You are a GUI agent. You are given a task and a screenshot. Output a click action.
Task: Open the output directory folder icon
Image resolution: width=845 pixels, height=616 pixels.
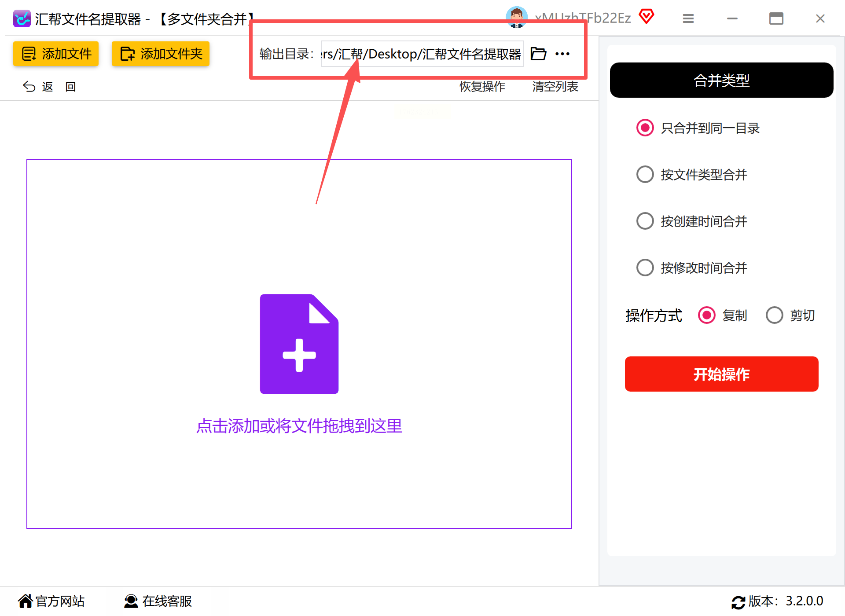click(x=538, y=54)
